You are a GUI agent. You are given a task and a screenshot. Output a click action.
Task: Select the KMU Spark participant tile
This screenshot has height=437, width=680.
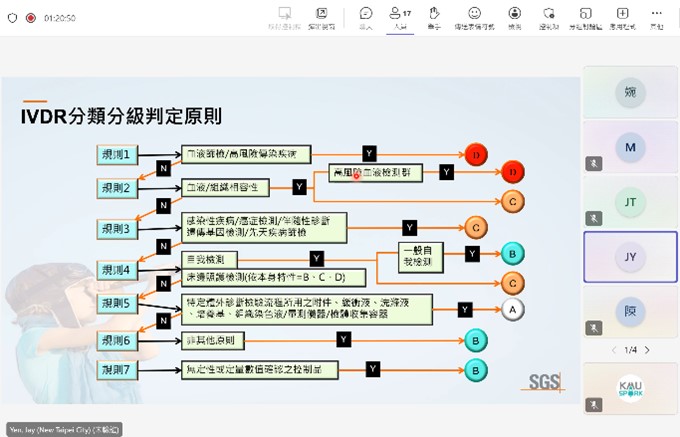pos(630,386)
